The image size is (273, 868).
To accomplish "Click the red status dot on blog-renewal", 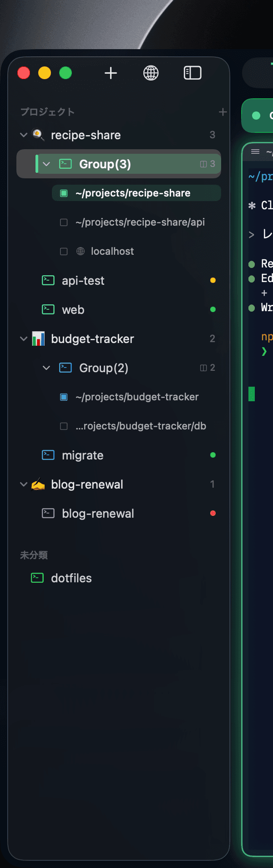I will pyautogui.click(x=213, y=513).
